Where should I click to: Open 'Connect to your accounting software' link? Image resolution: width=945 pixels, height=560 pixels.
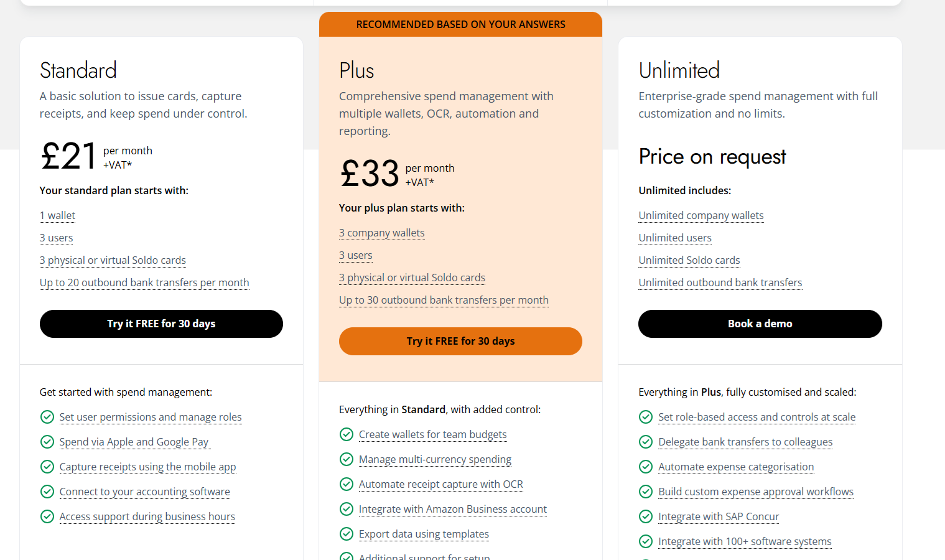(144, 492)
